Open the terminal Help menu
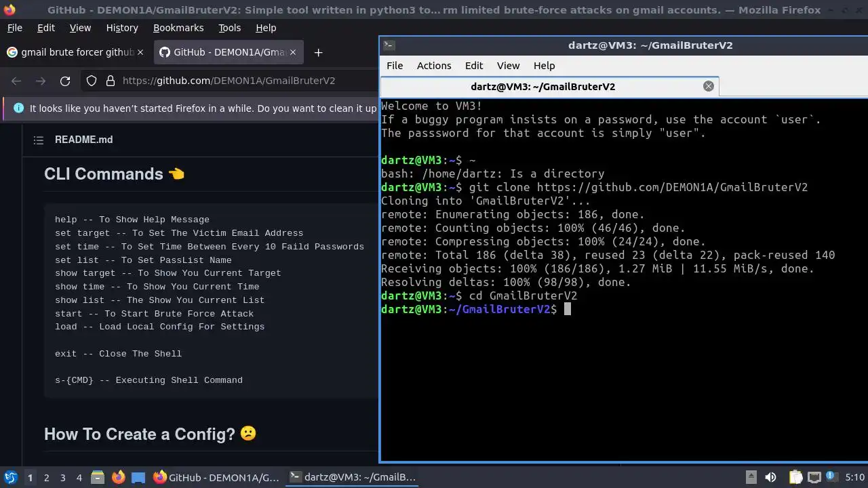 tap(544, 66)
